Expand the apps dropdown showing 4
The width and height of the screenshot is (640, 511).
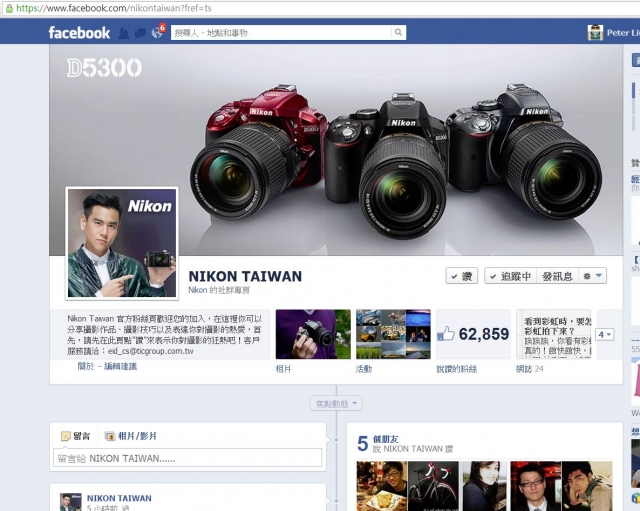coord(604,335)
